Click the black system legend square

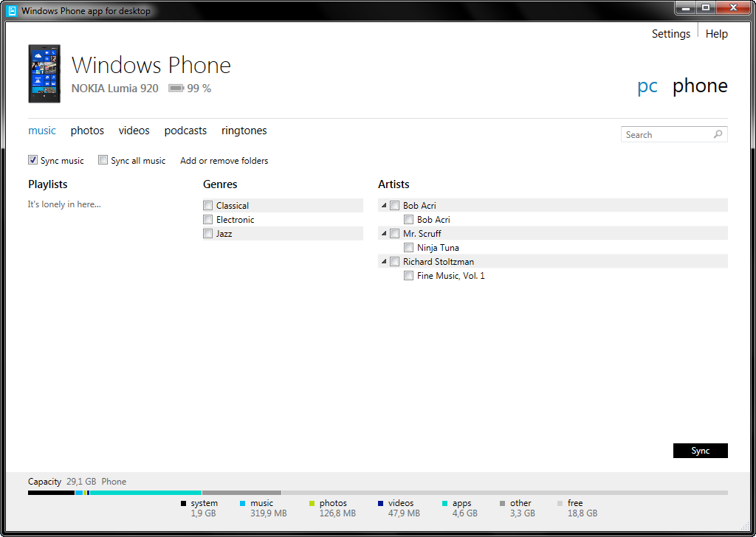pos(183,503)
